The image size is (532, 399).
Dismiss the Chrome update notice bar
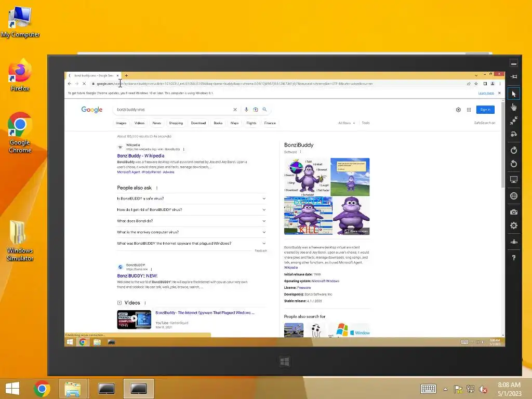(499, 93)
